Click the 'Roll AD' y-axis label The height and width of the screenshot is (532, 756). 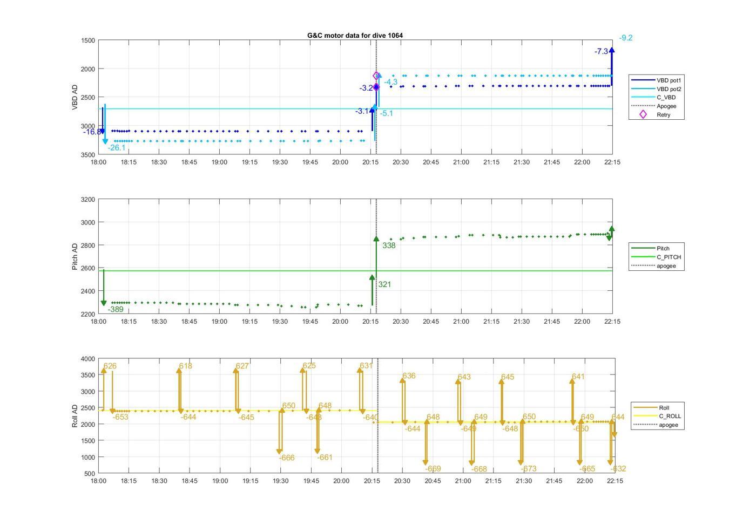coord(75,416)
